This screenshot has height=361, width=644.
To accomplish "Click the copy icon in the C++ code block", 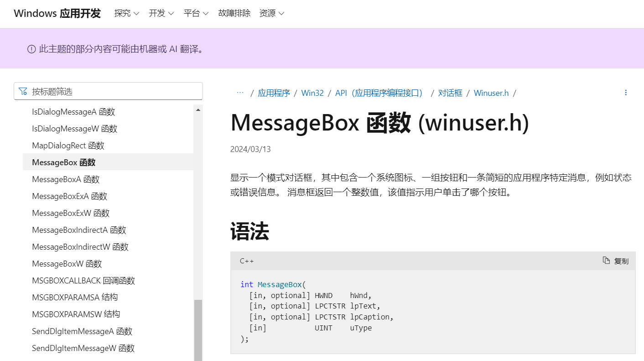I will (606, 261).
